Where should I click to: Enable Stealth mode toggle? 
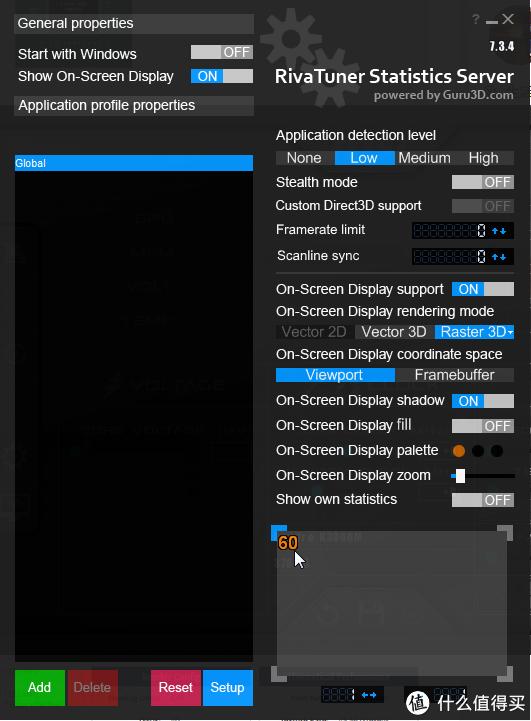point(483,182)
